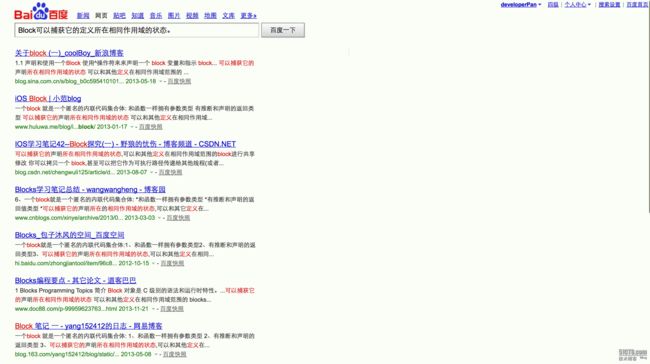650x364 pixels.
Task: Open 百度快照 for the blog.csdn.net result
Action: [170, 172]
